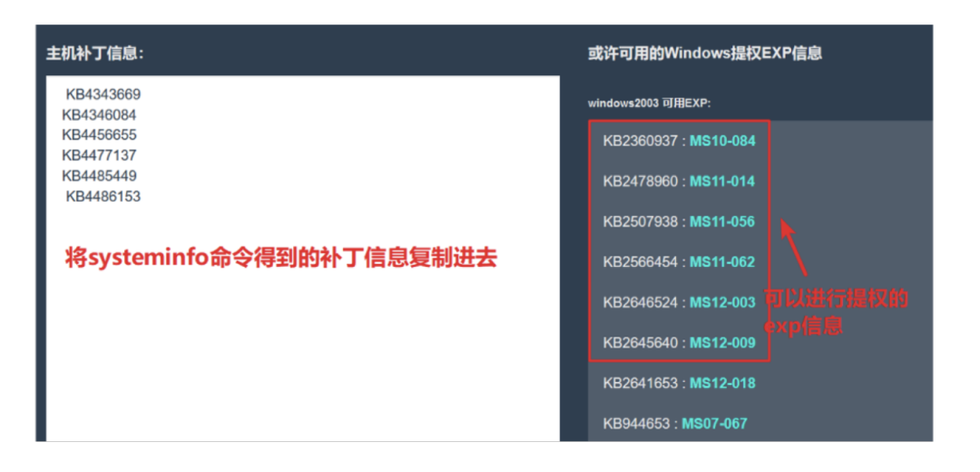Click the KB4456655 entry in the text area
This screenshot has width=980, height=472.
coord(99,135)
